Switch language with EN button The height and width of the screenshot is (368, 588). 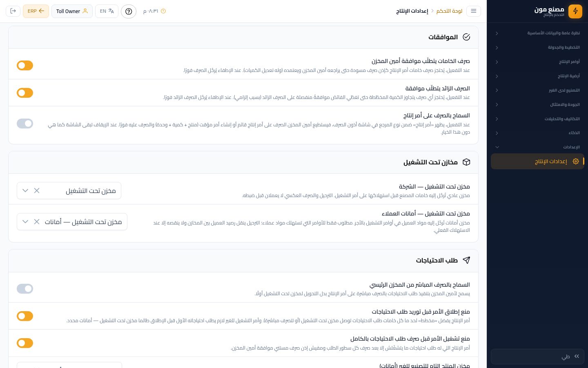107,11
